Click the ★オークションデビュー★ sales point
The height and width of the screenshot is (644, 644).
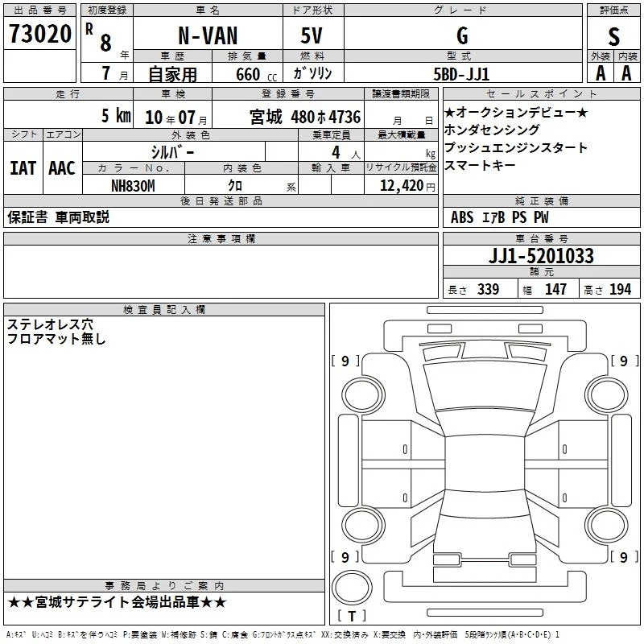pyautogui.click(x=516, y=112)
